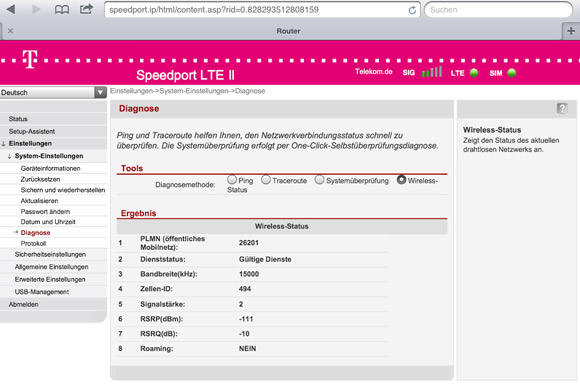Tap the share icon in browser toolbar
Viewport: 580px width, 388px height.
pyautogui.click(x=86, y=9)
